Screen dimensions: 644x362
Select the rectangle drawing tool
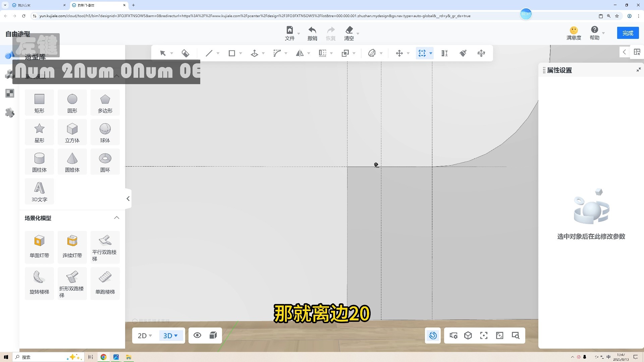232,53
